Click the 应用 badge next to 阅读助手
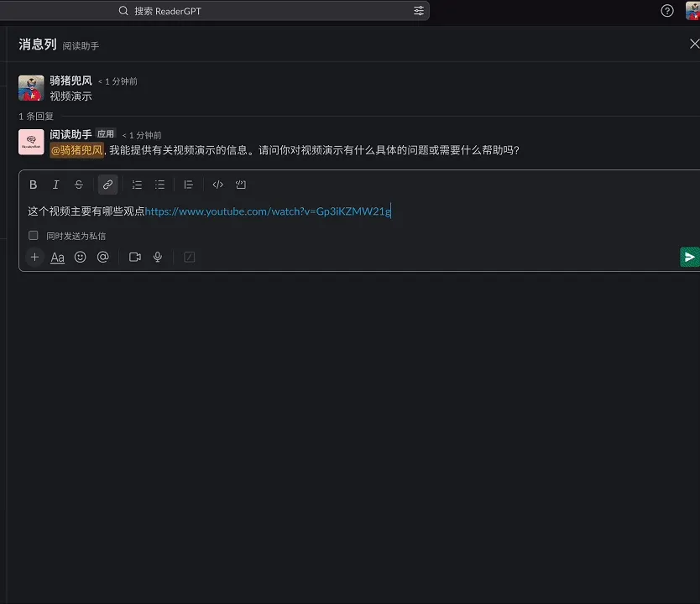 [106, 133]
